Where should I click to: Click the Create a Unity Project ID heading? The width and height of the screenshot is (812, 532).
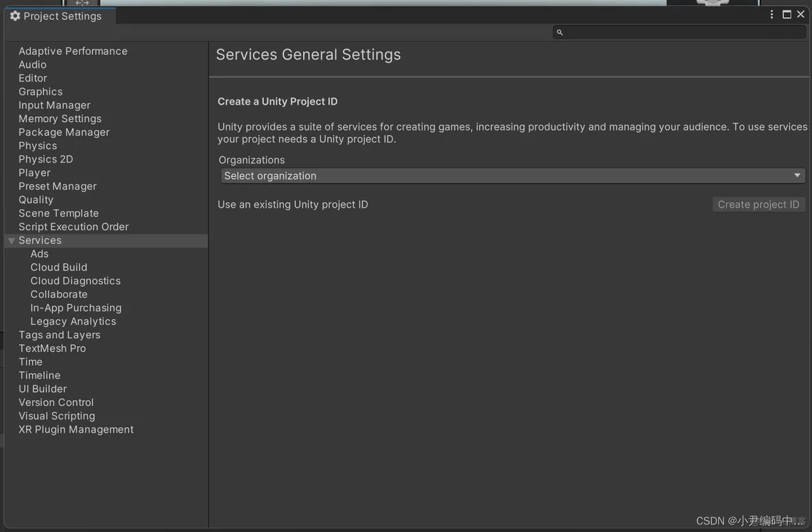277,101
